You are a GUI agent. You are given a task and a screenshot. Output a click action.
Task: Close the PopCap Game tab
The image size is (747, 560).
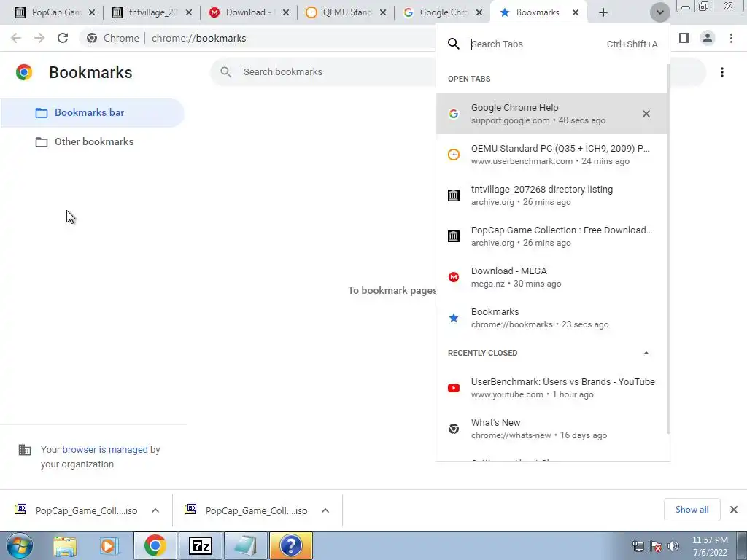92,12
